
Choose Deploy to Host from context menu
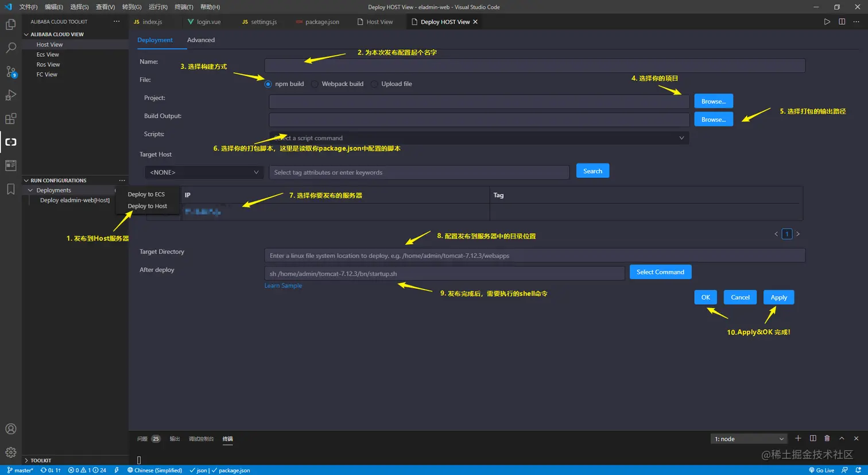coord(148,206)
